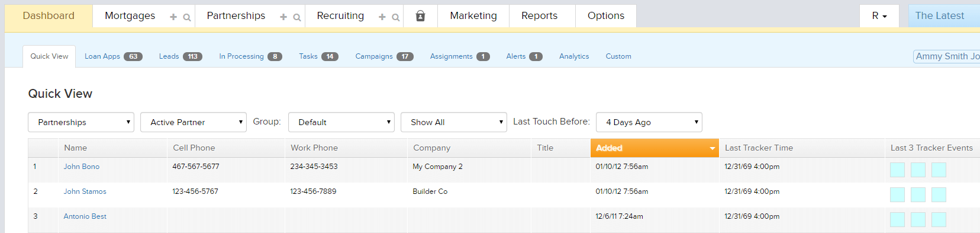Open the Active Partner dropdown
This screenshot has width=980, height=233.
pos(194,122)
